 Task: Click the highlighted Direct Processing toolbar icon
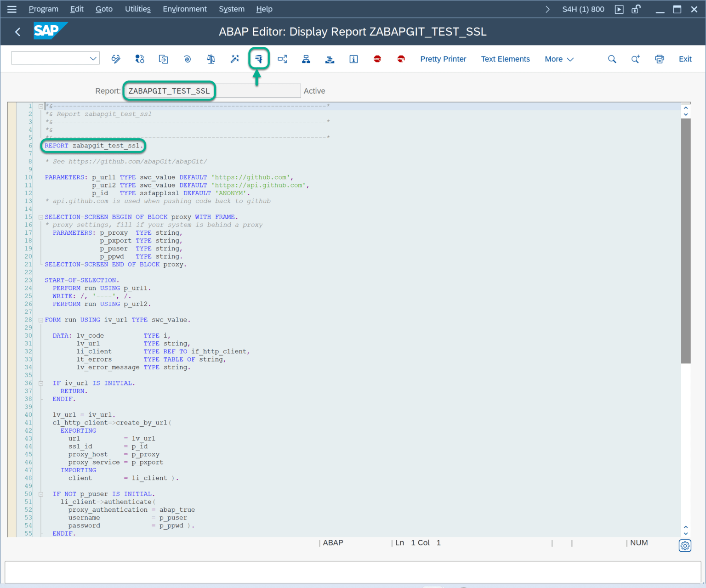point(259,59)
